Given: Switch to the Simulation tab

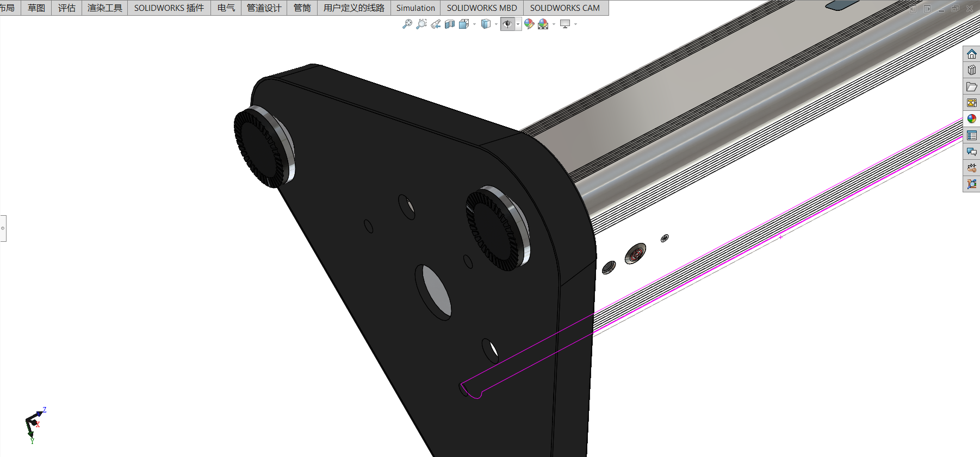Looking at the screenshot, I should 415,8.
